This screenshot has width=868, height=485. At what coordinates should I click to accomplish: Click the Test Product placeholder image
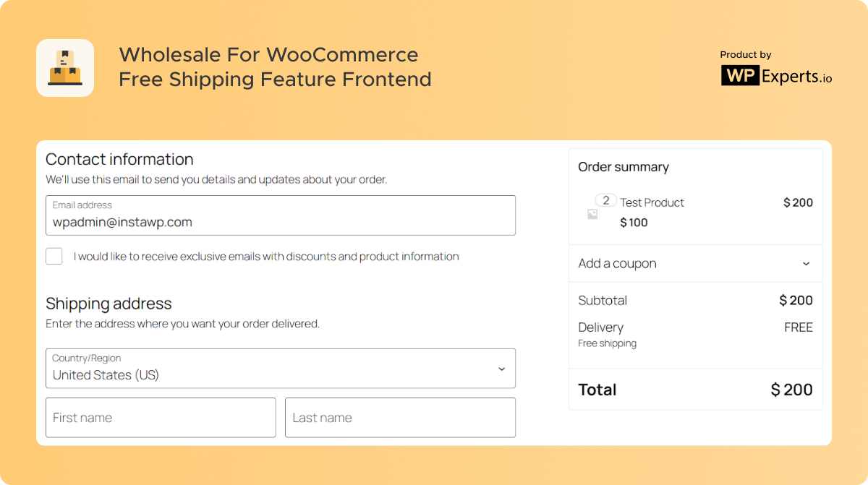pos(592,214)
